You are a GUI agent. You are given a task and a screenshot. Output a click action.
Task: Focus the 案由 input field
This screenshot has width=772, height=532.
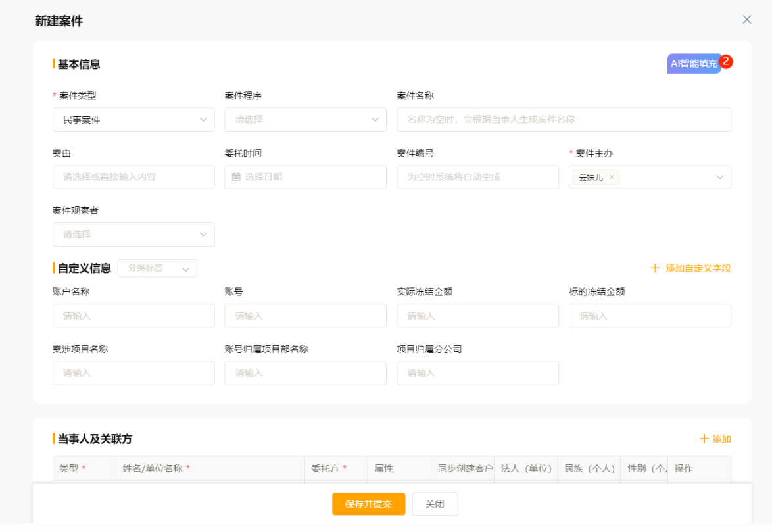[133, 177]
